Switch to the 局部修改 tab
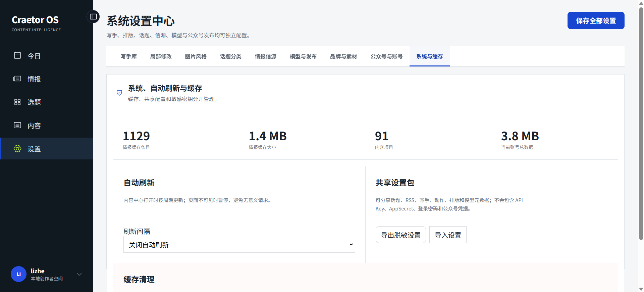Image resolution: width=644 pixels, height=292 pixels. (x=161, y=56)
